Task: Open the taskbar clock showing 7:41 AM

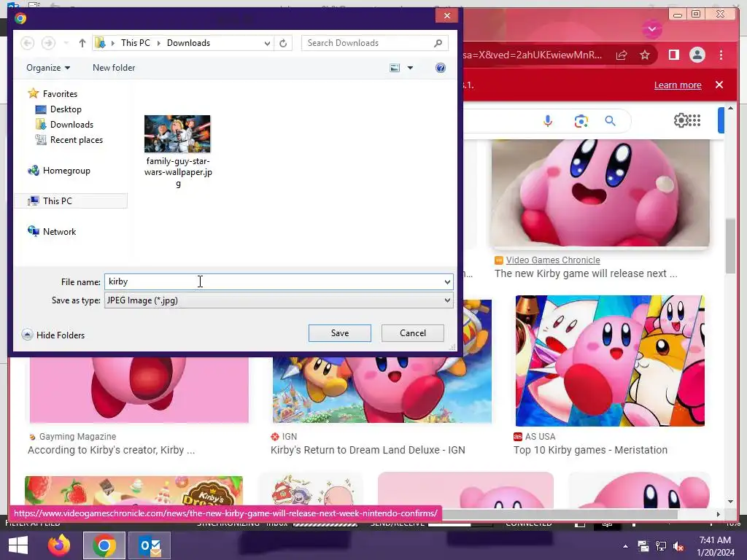Action: tap(715, 546)
